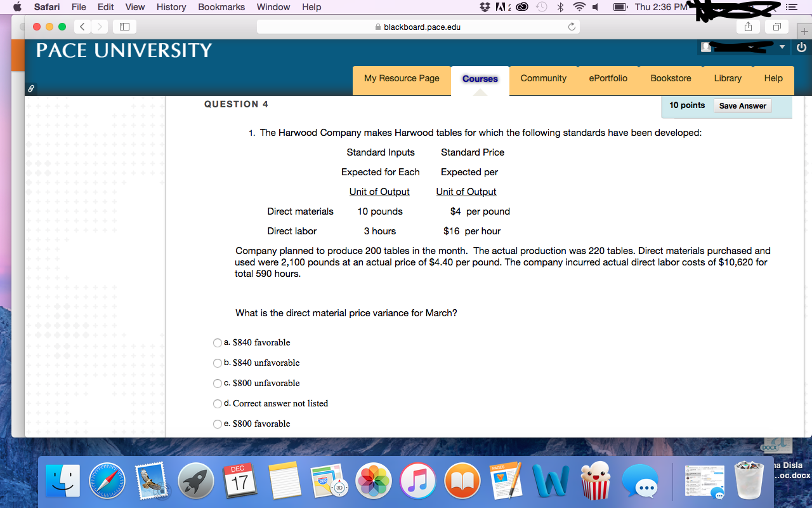Open Safari's Share menu
This screenshot has width=812, height=508.
point(748,27)
